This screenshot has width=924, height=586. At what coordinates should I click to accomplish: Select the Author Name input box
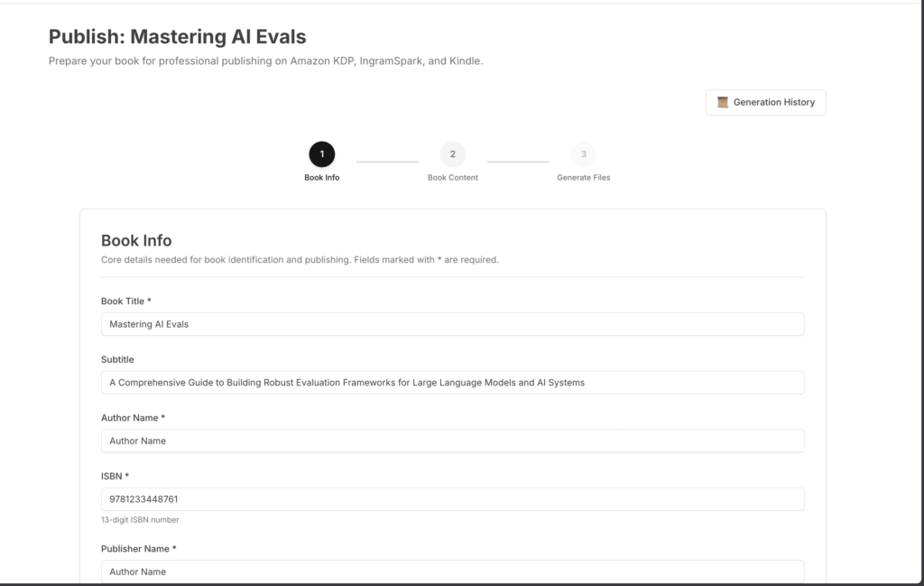[452, 441]
